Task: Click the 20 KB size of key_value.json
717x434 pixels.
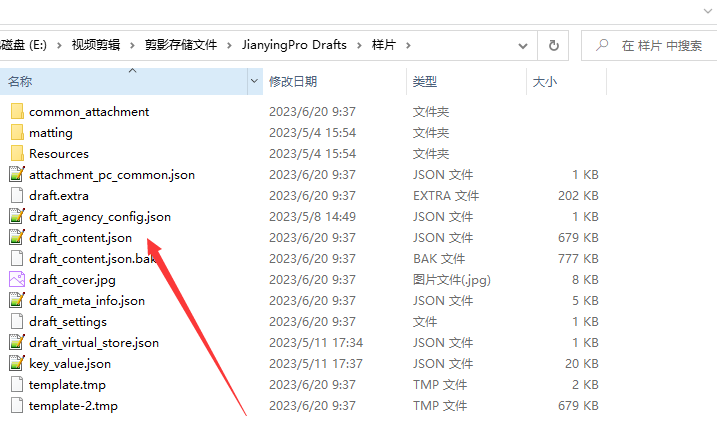Action: (582, 364)
